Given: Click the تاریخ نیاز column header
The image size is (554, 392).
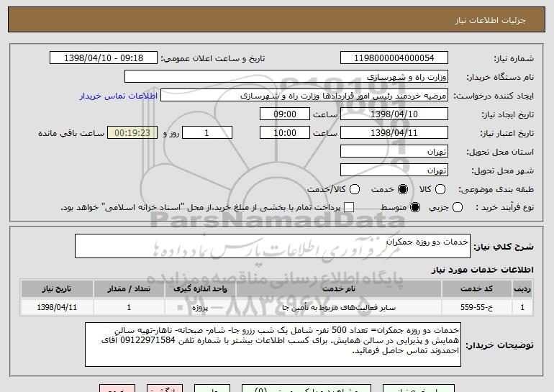Looking at the screenshot, I should coord(57,289).
